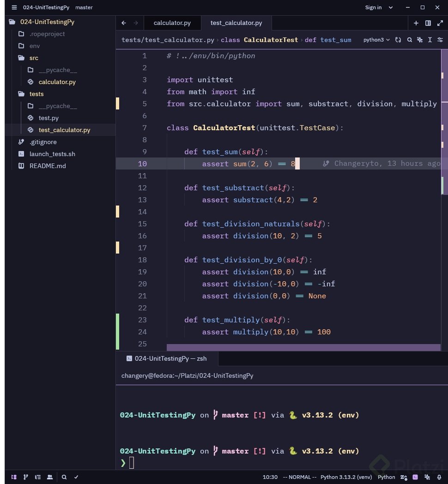Toggle the outline panel in the status bar
The width and height of the screenshot is (448, 484).
[x=38, y=477]
